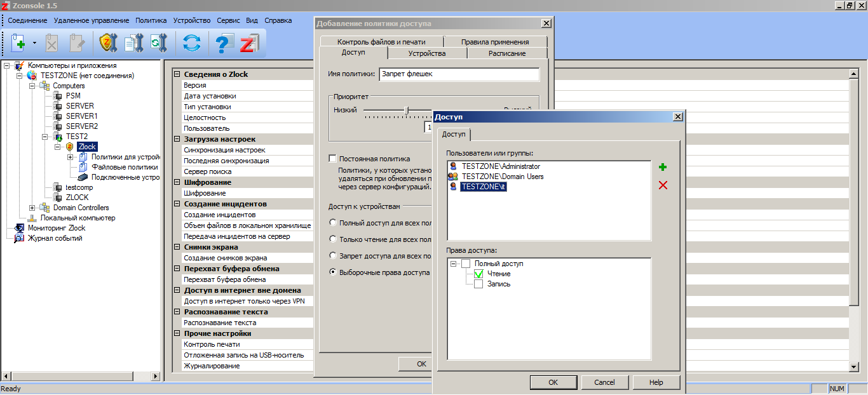Open the Политика menu
868x395 pixels.
point(151,20)
